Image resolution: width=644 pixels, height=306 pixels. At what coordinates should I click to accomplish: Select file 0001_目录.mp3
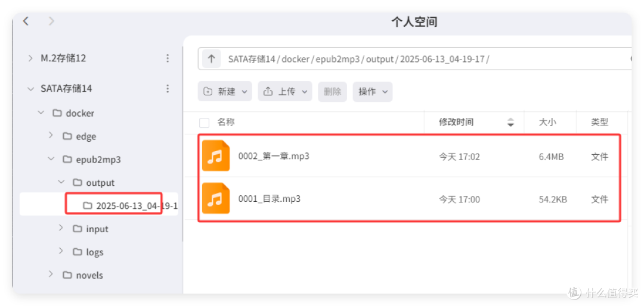coord(270,199)
